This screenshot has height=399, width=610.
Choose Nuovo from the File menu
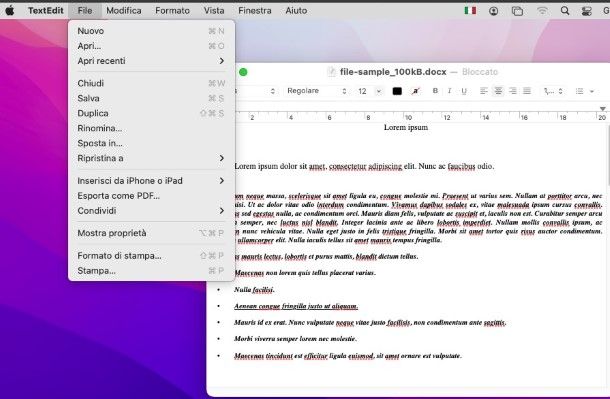(x=151, y=31)
